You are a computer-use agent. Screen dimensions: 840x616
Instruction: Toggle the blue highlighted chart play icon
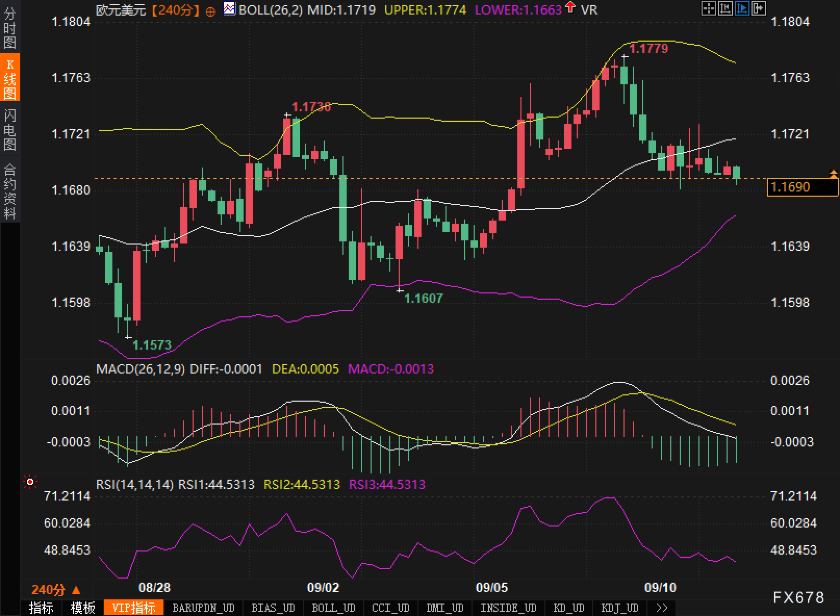[x=742, y=8]
